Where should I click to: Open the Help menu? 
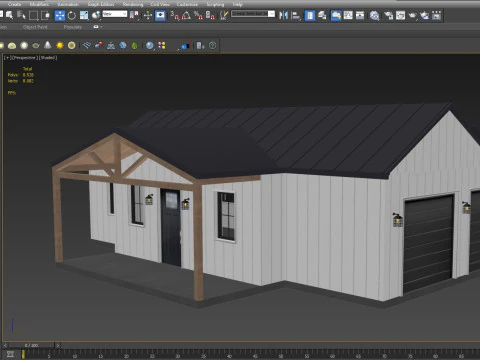click(237, 4)
